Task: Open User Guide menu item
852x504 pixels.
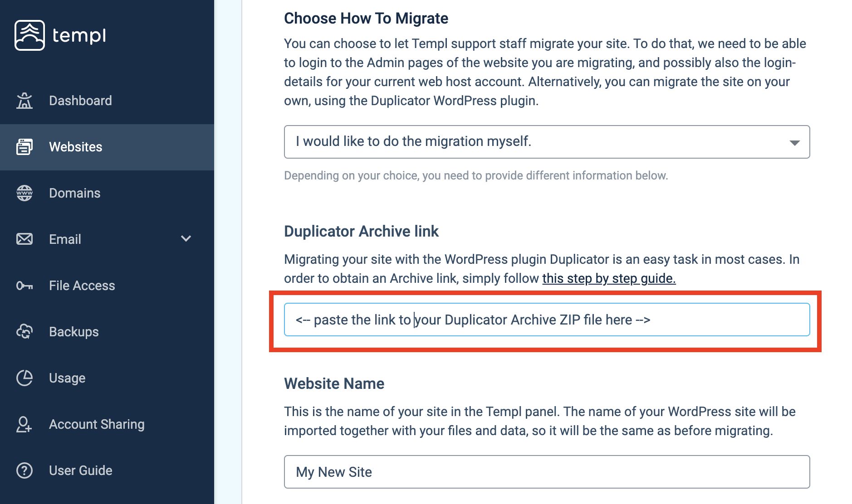Action: (107, 470)
